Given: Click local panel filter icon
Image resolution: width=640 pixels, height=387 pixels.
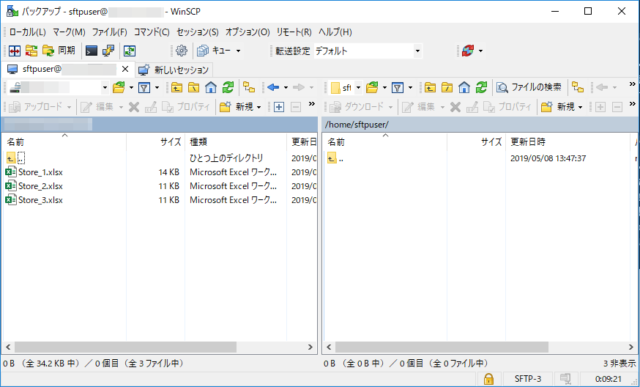Looking at the screenshot, I should pyautogui.click(x=144, y=87).
